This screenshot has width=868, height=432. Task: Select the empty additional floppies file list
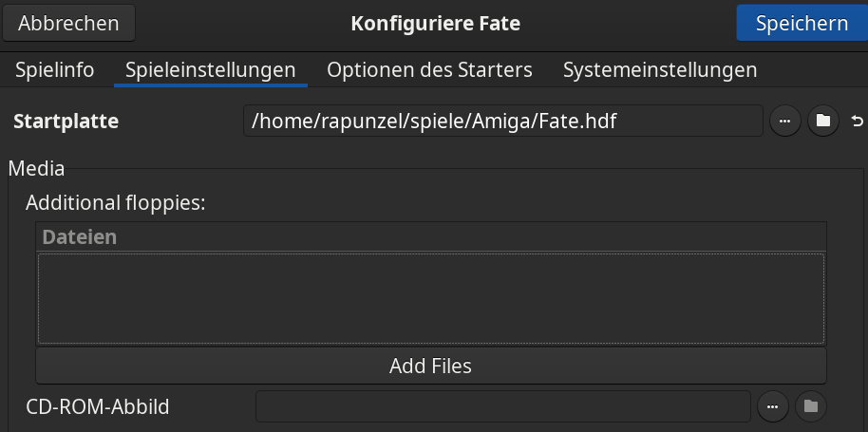[x=431, y=299]
